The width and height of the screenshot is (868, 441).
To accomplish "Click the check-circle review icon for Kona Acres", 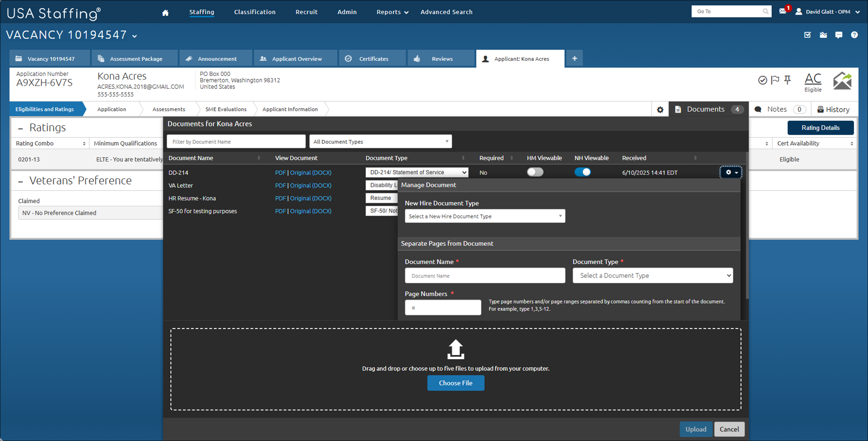I will point(762,80).
